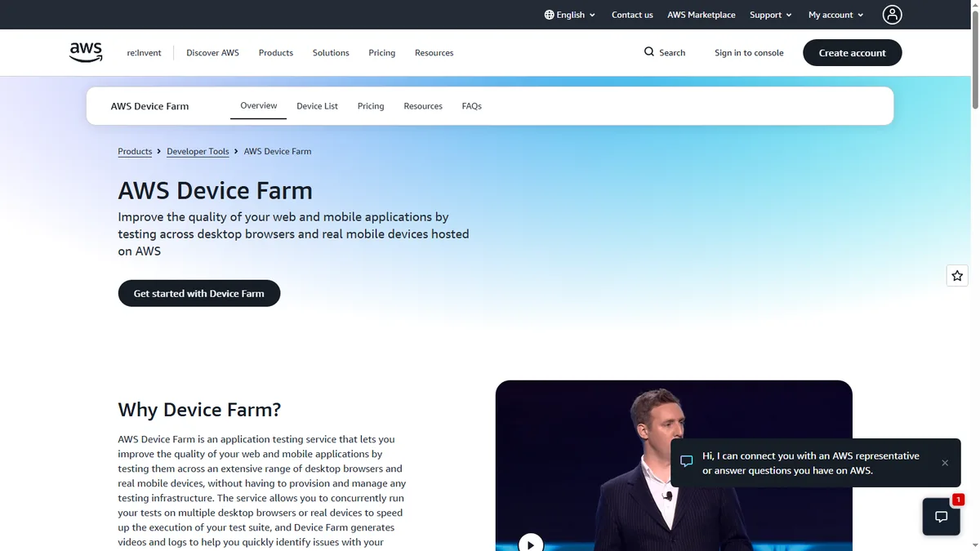Follow the Developer Tools breadcrumb link
The height and width of the screenshot is (551, 980).
(x=198, y=151)
